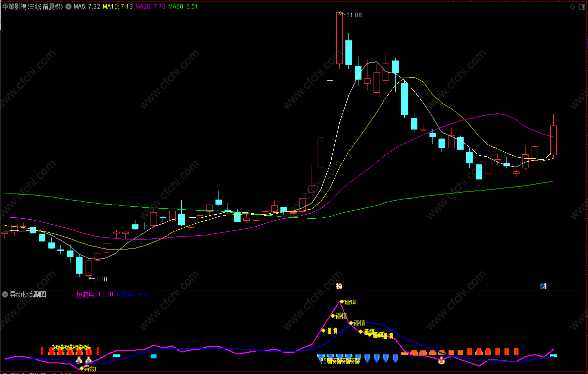Image resolution: width=588 pixels, height=374 pixels.
Task: Click the 榜 info marker below the chart
Action: (339, 286)
